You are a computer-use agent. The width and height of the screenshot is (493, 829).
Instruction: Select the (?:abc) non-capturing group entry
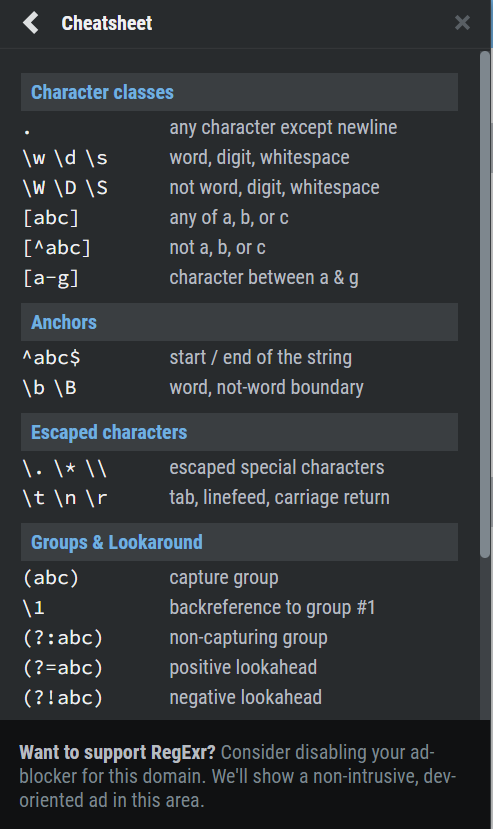coord(62,638)
